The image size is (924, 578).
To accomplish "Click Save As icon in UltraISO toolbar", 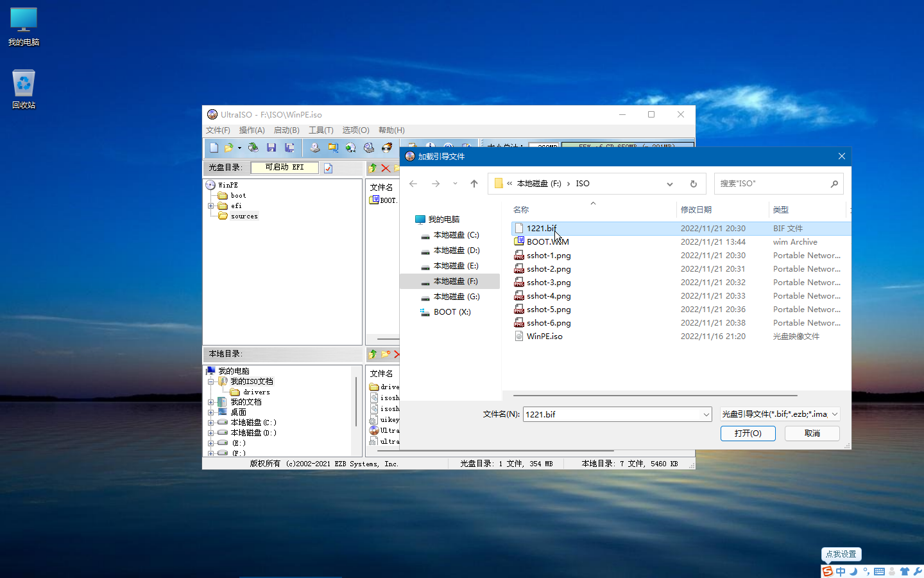I will coord(289,148).
